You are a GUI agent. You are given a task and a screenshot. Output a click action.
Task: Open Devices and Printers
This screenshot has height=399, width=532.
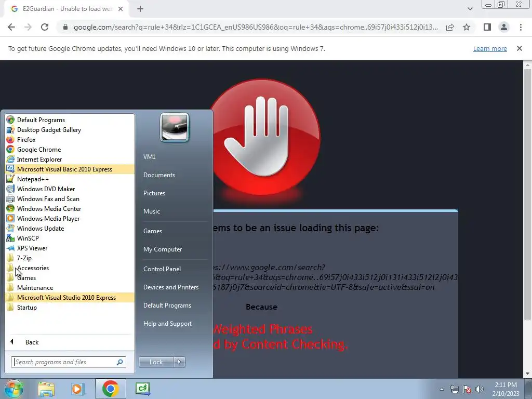(x=171, y=287)
